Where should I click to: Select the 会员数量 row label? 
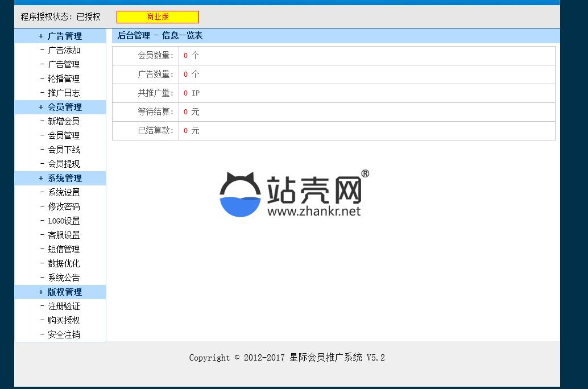pyautogui.click(x=156, y=56)
